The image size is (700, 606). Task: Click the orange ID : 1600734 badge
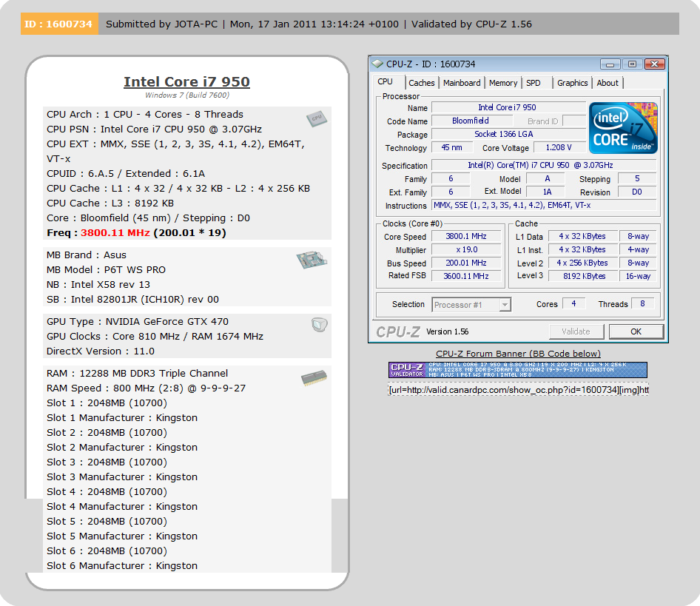tap(59, 24)
